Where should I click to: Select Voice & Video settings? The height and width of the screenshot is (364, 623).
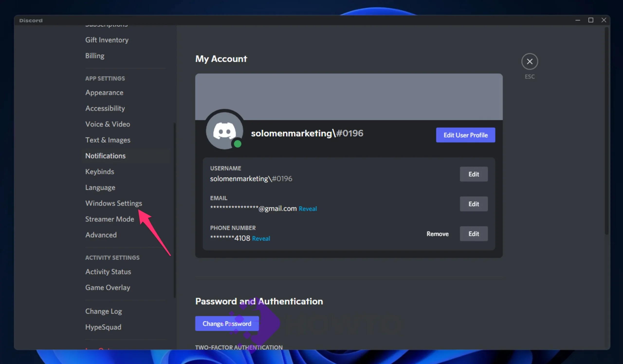pyautogui.click(x=108, y=124)
